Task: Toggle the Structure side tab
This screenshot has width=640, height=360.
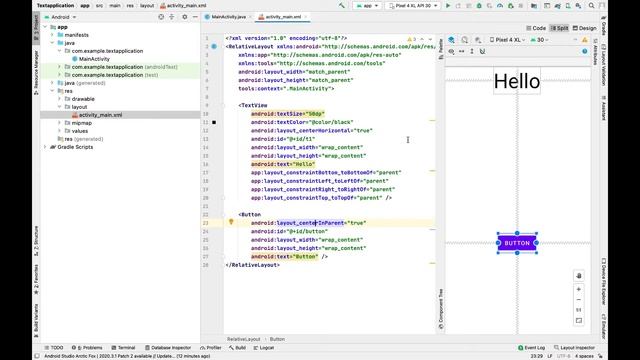Action: 36,241
